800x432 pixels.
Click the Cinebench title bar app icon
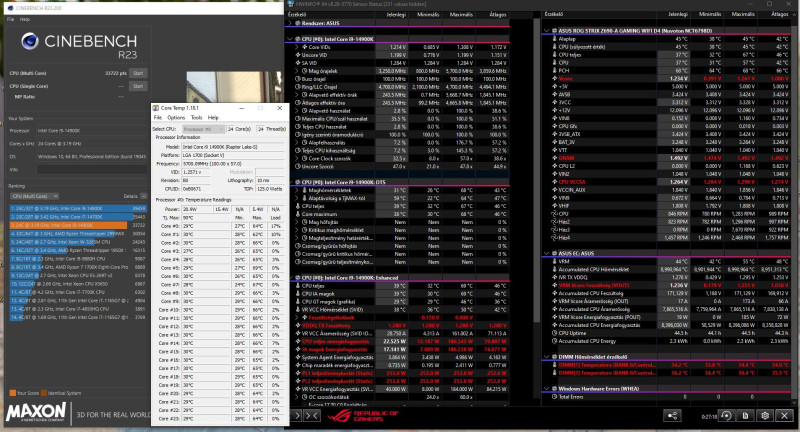[9, 8]
